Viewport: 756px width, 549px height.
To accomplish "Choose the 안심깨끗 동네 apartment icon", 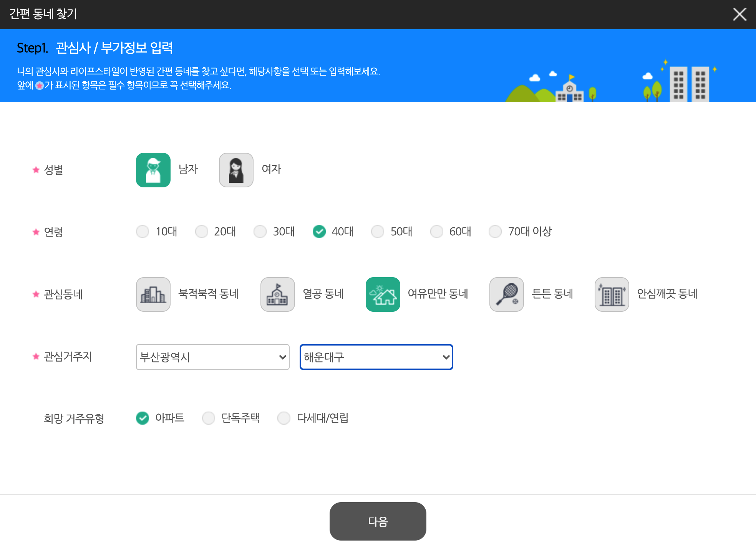I will (x=612, y=294).
